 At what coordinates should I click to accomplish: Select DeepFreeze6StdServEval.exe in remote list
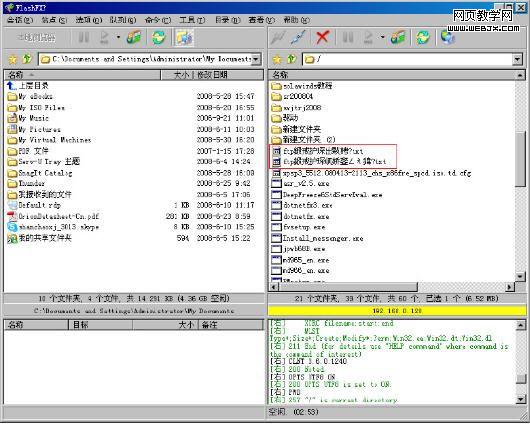(327, 195)
